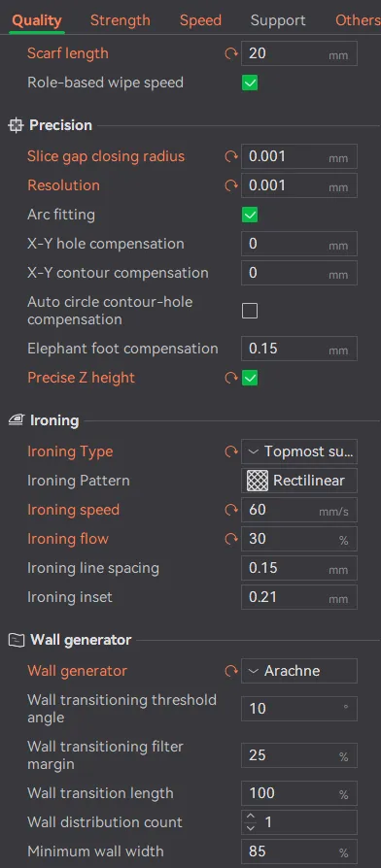Reset Precise Z height setting

tap(231, 378)
